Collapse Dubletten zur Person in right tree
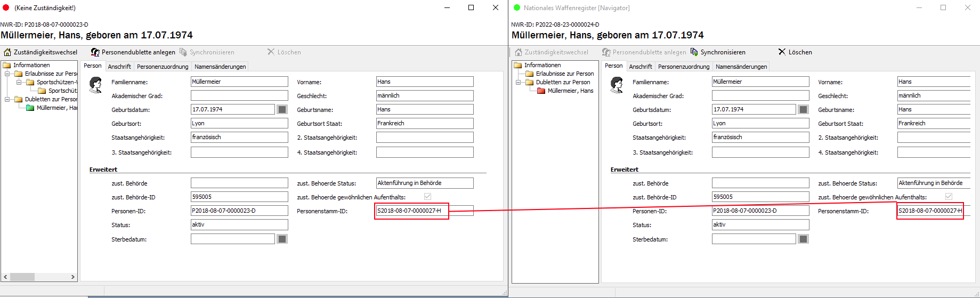 (x=519, y=82)
